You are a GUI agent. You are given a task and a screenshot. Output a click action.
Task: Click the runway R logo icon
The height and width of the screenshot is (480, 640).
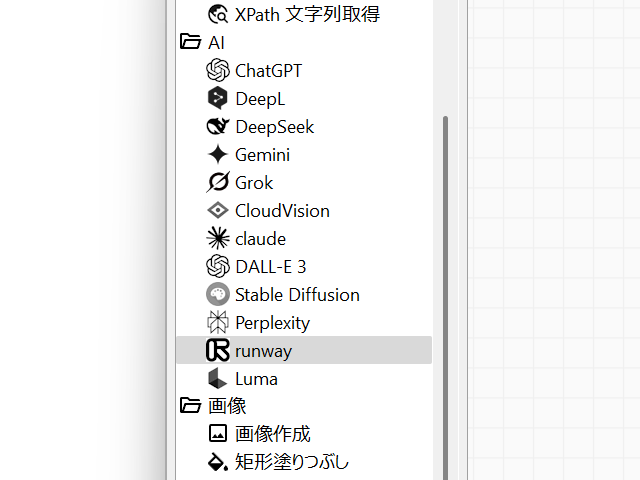(x=218, y=350)
